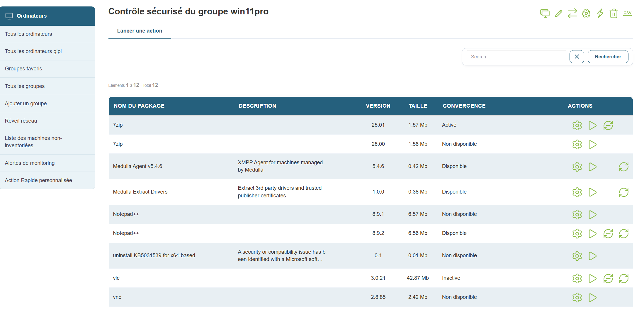Click the two-arrows swap icon in header
Screen dimensions: 644x310
[572, 13]
